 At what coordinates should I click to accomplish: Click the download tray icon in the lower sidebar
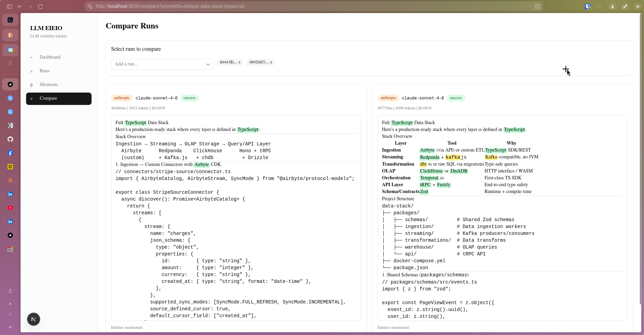(10, 290)
